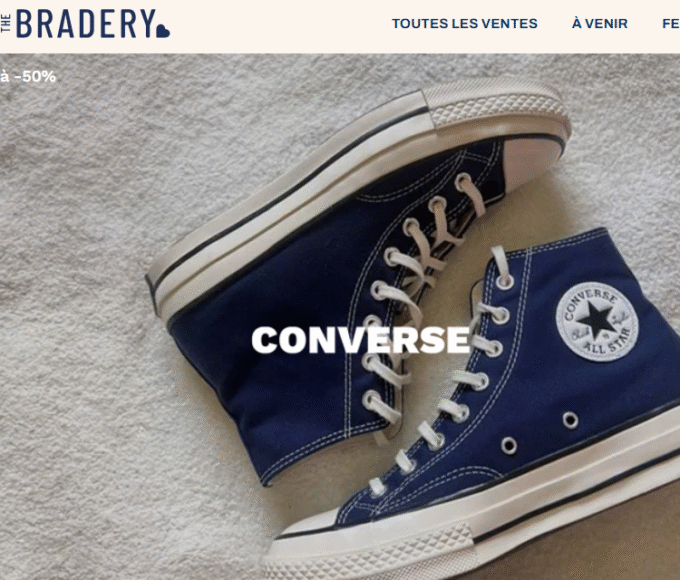The height and width of the screenshot is (580, 680).
Task: Click The Bradery logo in the header
Action: 85,24
